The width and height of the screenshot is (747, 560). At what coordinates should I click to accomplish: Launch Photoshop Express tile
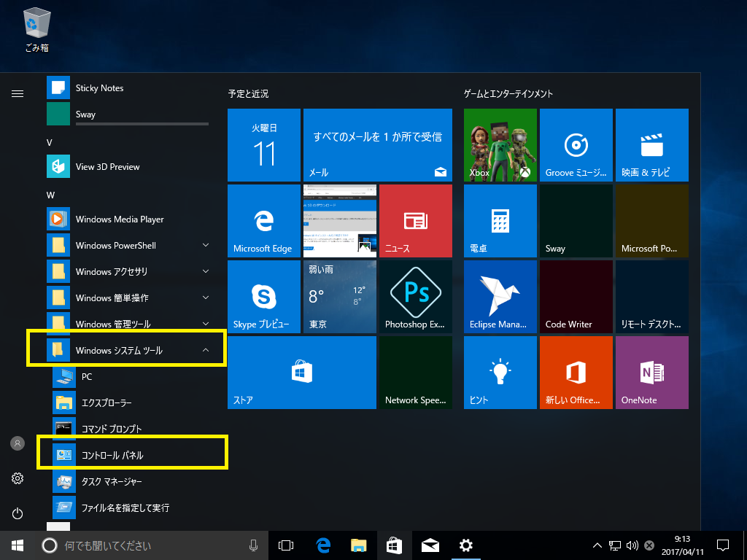(x=416, y=297)
